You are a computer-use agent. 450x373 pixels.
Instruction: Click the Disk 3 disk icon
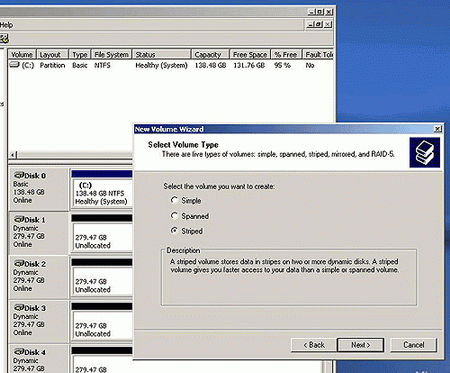point(19,307)
